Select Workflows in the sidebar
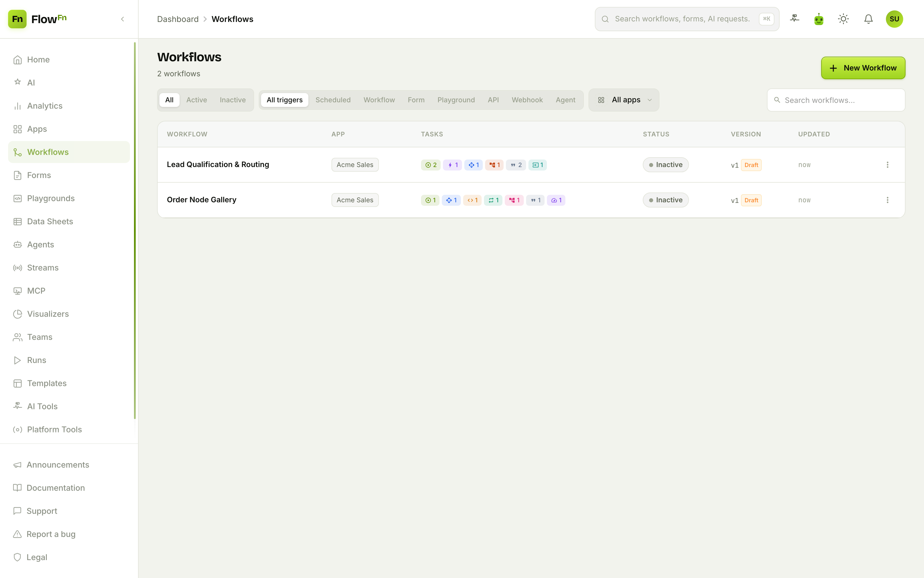Screen dimensions: 924x578 coord(69,152)
